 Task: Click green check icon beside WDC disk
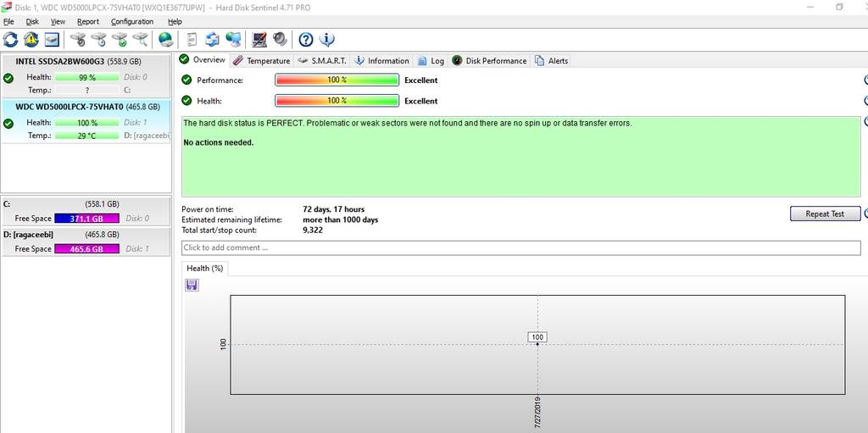pos(8,124)
